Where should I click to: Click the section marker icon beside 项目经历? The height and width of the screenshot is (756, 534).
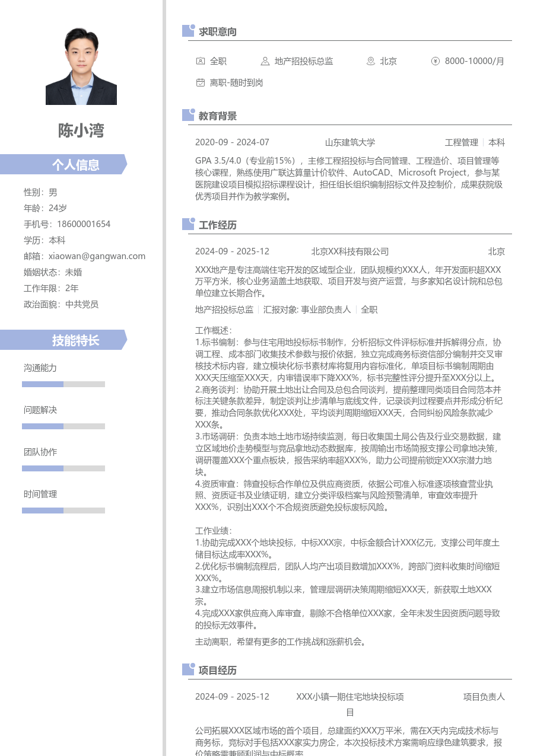[x=189, y=669]
